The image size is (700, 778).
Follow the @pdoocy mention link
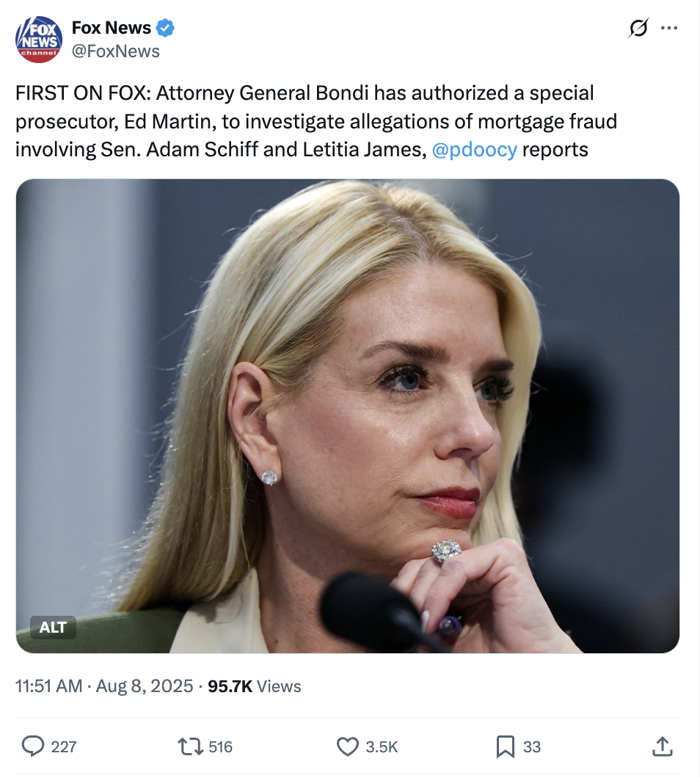tap(475, 150)
